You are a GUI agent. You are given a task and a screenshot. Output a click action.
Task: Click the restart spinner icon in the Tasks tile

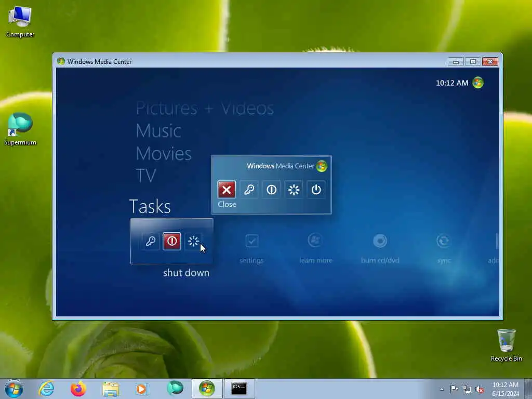click(x=193, y=241)
